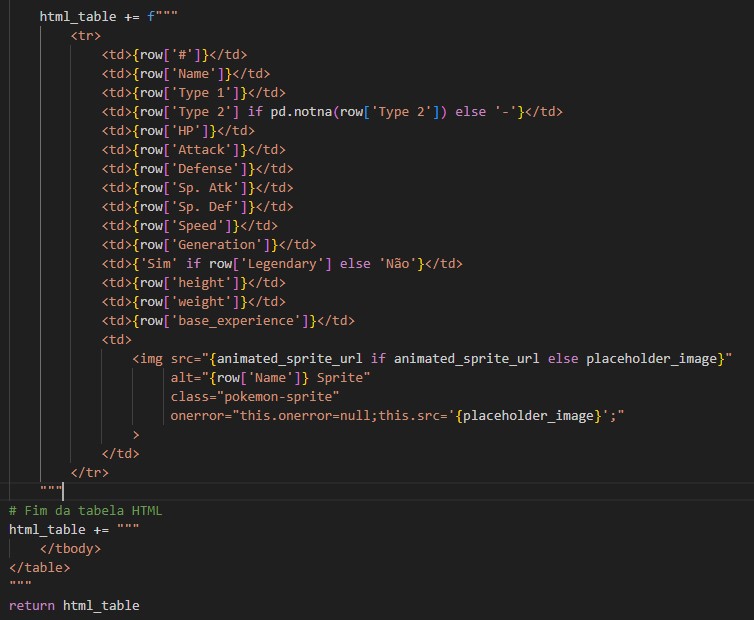Viewport: 754px width, 620px height.
Task: Click the row['weight'] table cell line
Action: [193, 301]
